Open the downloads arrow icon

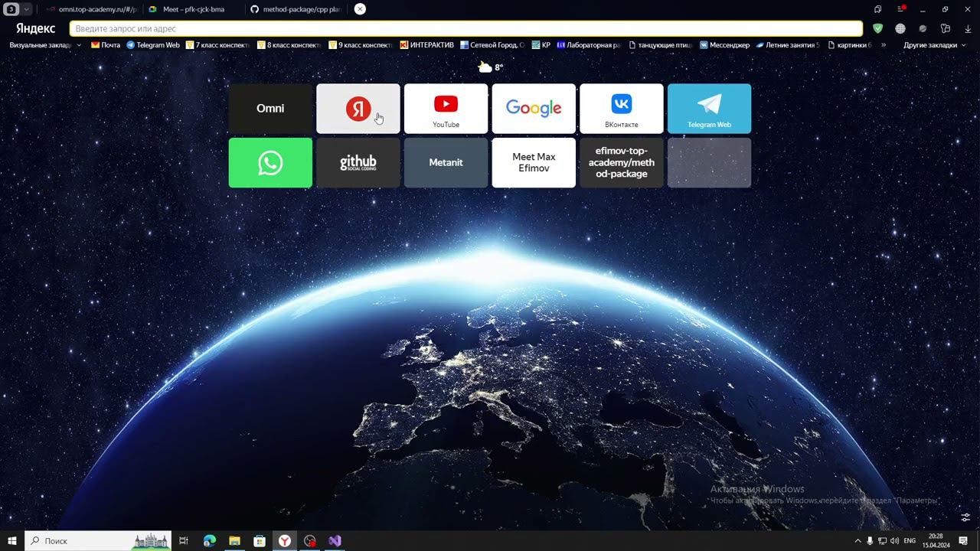(968, 28)
